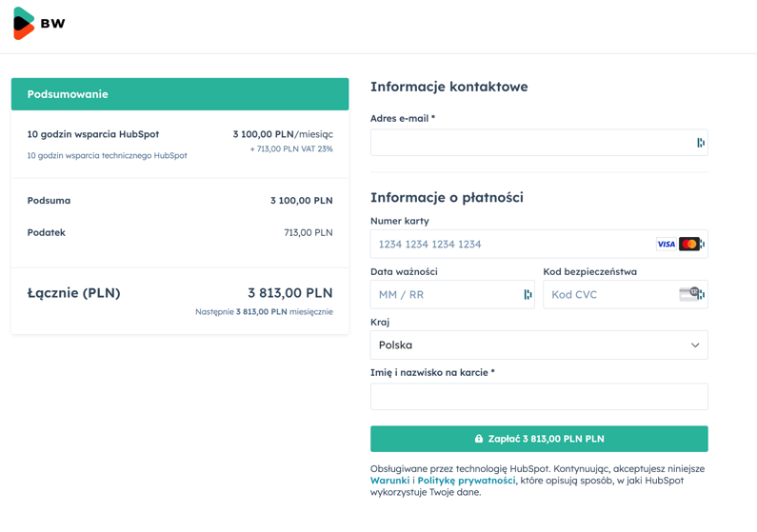
Task: Click the 3 100,00 PLN/miesiąc price
Action: coord(283,134)
